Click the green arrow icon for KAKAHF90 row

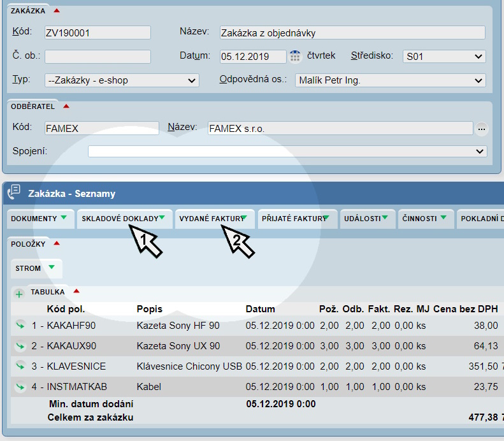[x=20, y=326]
